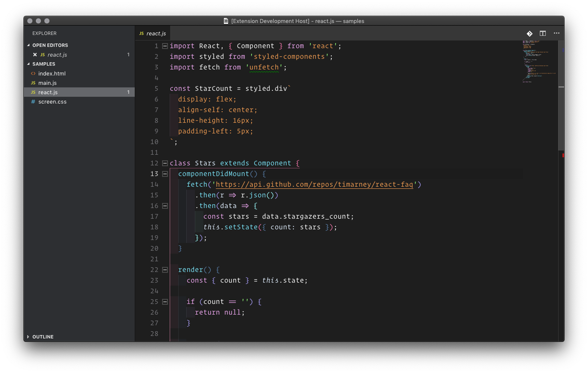Click 'r.json()' on line 15
Screen dimensions: 588x373
(258, 195)
